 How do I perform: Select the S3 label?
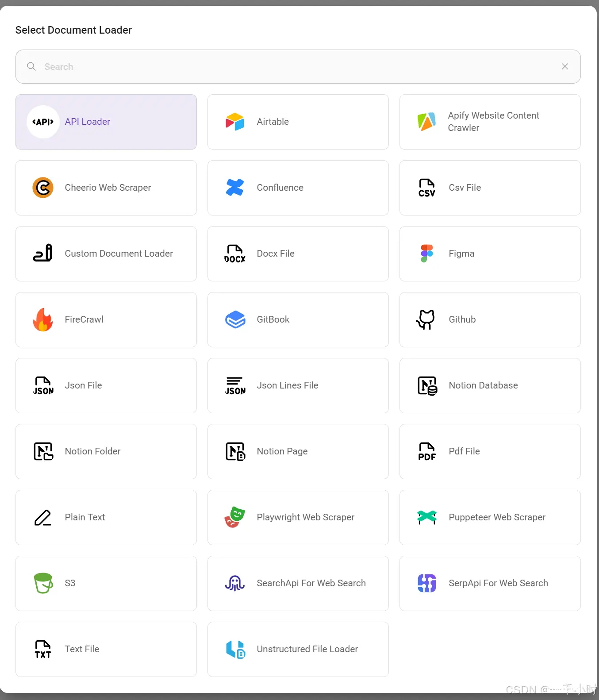pos(70,583)
